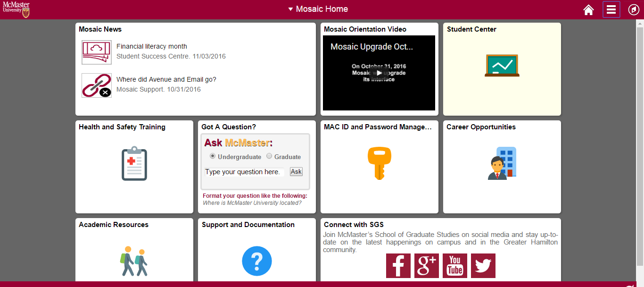
Task: Open Financial literacy month news link
Action: 151,46
